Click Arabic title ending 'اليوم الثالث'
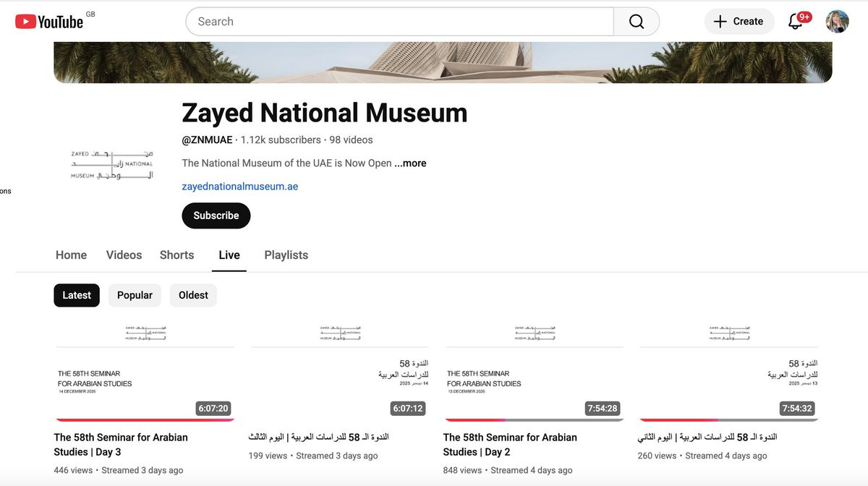Viewport: 868px width, 486px height. click(319, 438)
